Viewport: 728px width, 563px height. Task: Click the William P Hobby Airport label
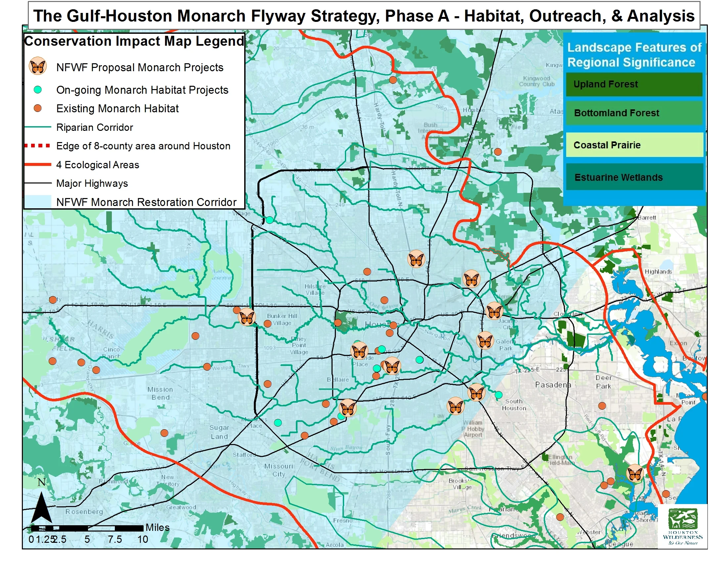coord(473,429)
